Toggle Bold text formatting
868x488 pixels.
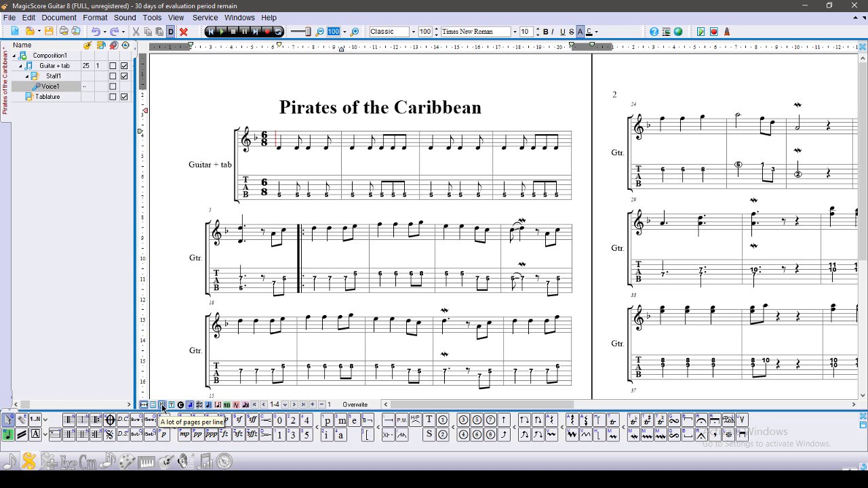[x=546, y=32]
